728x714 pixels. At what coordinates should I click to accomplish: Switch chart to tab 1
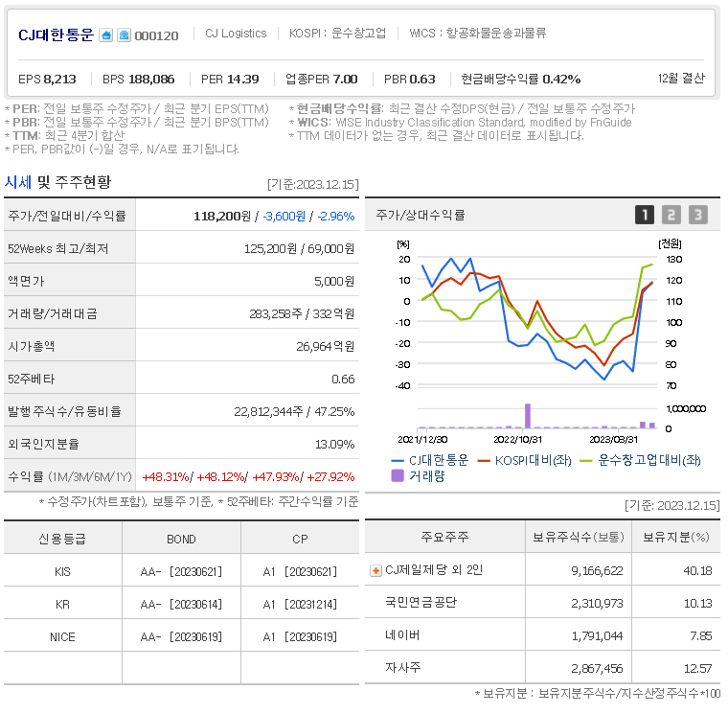645,215
